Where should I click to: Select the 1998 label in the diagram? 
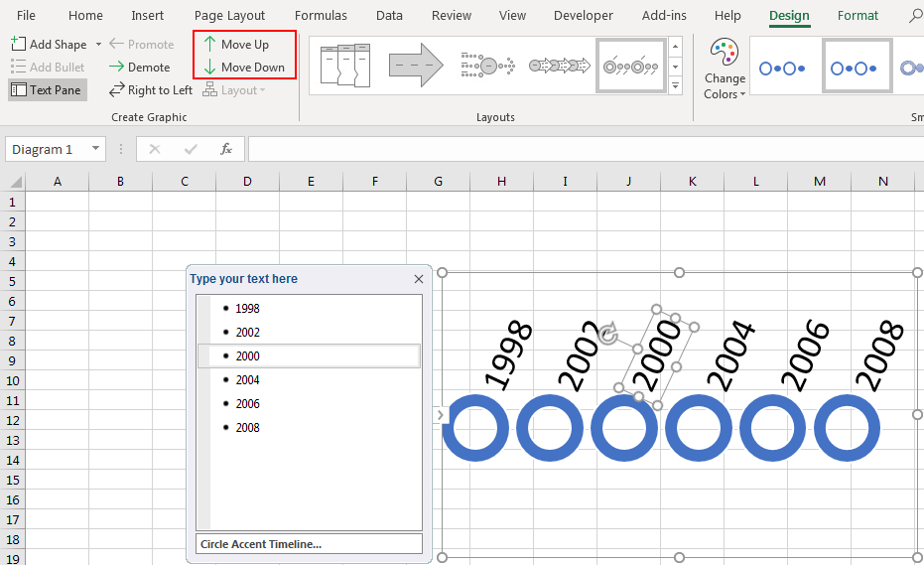tap(508, 355)
